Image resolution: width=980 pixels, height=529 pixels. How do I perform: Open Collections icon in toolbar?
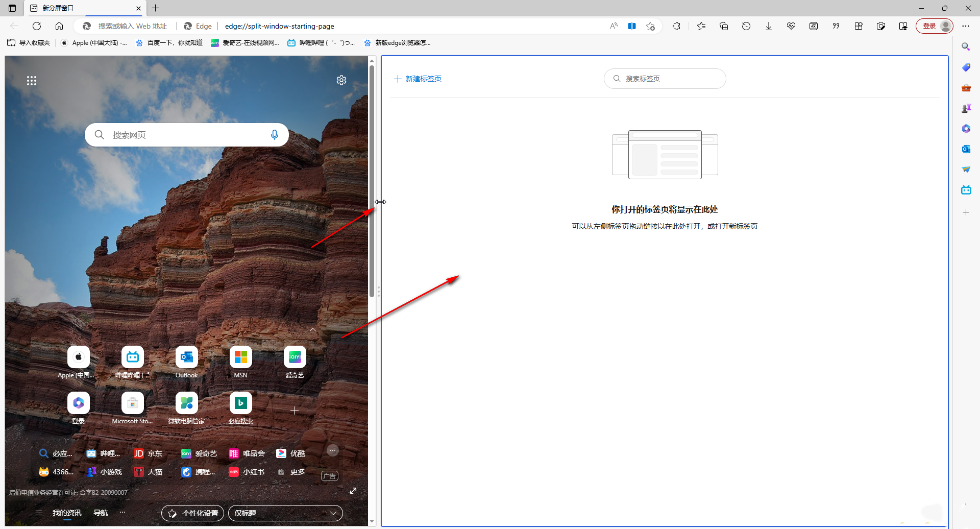point(724,26)
